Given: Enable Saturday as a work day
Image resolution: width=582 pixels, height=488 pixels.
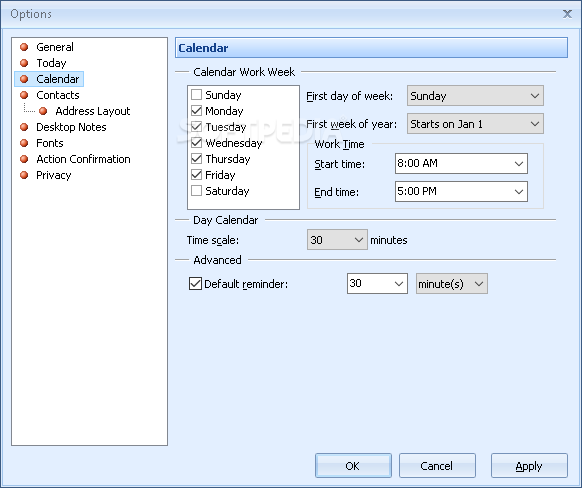Looking at the screenshot, I should pyautogui.click(x=196, y=190).
